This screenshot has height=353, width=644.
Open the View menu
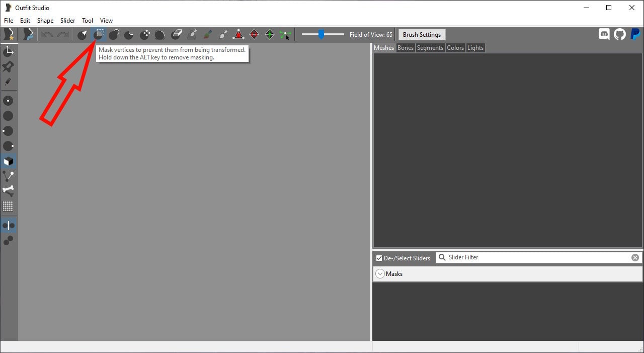click(x=106, y=21)
